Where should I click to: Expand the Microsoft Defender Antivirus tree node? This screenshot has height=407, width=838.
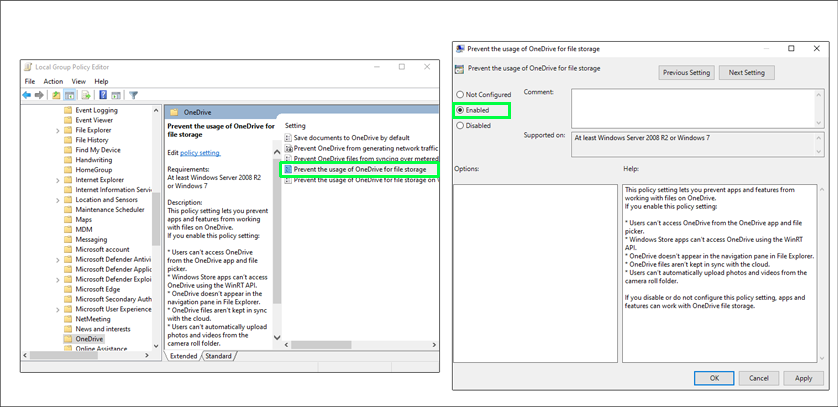[58, 260]
